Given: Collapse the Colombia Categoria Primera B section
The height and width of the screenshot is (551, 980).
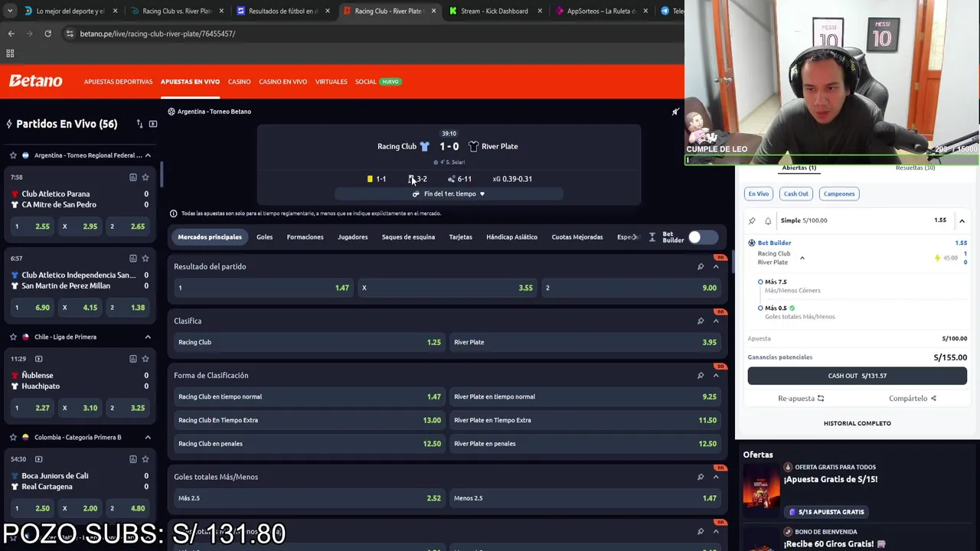Looking at the screenshot, I should 148,437.
